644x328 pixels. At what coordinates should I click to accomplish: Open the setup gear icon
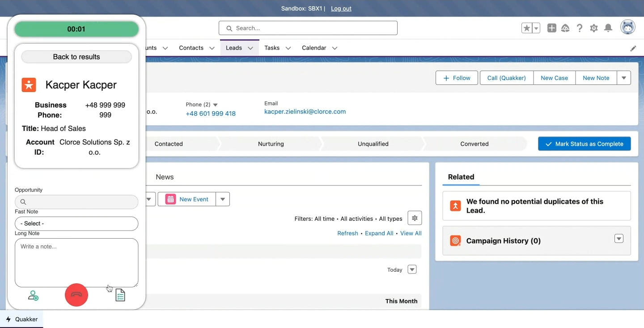(594, 28)
